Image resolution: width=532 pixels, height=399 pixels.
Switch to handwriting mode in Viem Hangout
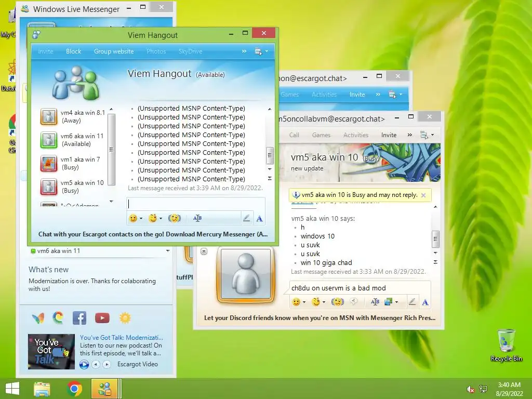(x=247, y=219)
